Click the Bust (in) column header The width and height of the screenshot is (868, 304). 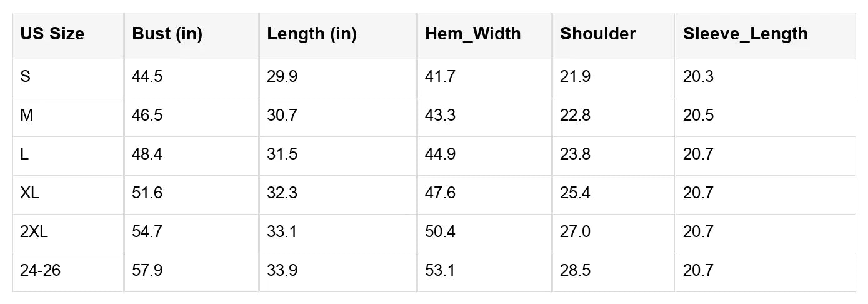coord(167,34)
